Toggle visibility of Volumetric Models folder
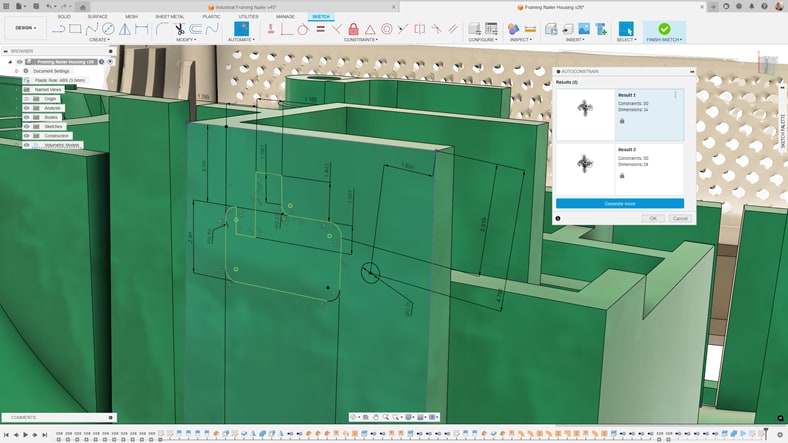Image resolution: width=788 pixels, height=443 pixels. click(27, 145)
